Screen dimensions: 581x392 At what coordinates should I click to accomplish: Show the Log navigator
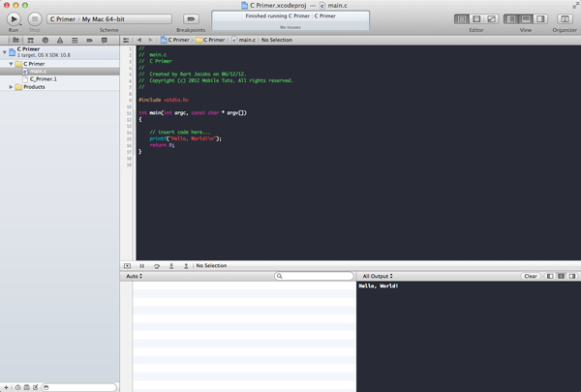click(105, 40)
